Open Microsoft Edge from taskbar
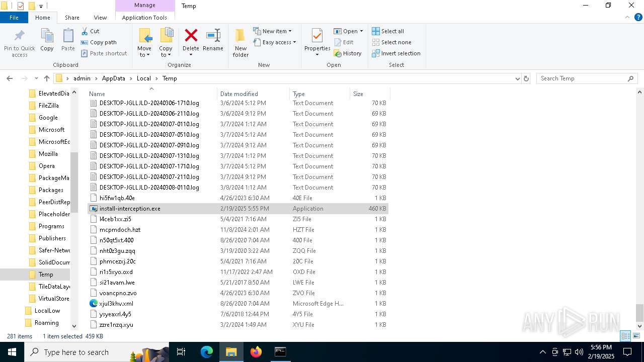The width and height of the screenshot is (644, 362). 207,352
